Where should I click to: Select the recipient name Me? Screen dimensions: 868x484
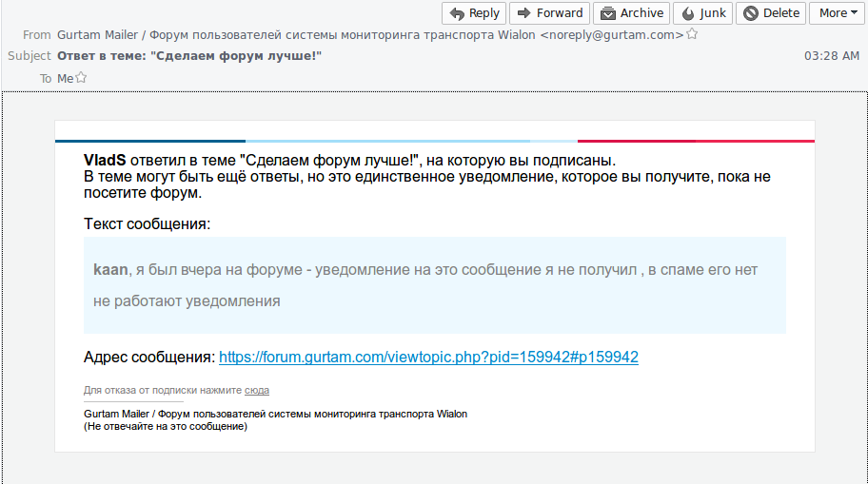coord(65,79)
